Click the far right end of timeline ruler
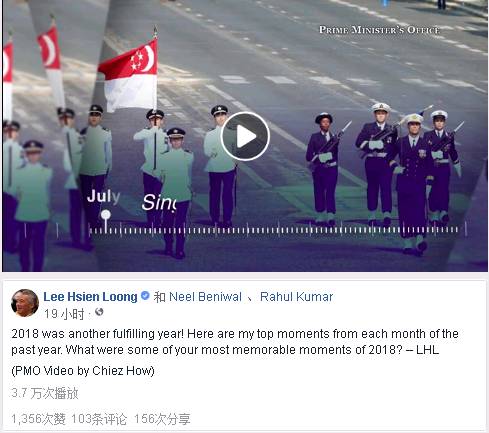This screenshot has width=489, height=433. [465, 229]
